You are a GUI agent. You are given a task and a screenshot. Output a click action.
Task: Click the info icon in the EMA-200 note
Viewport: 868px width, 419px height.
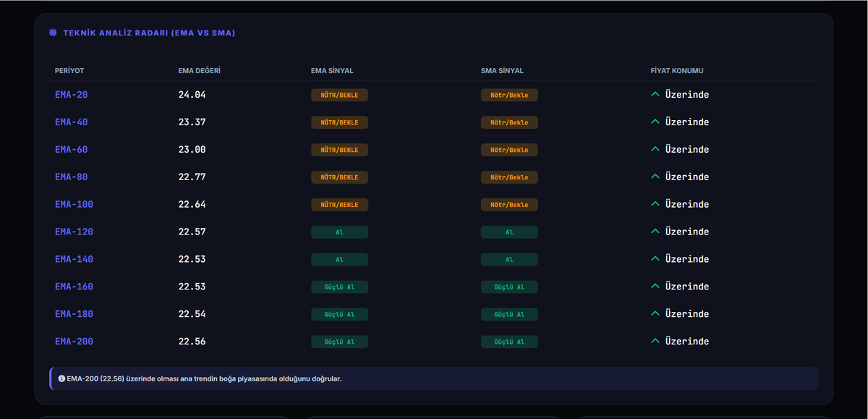click(x=61, y=378)
